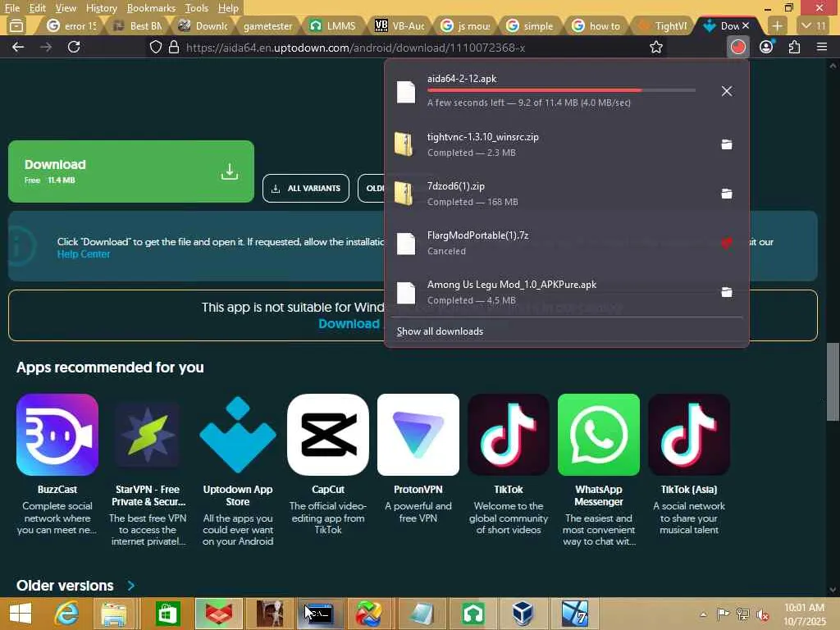
Task: Switch to the 'js mouse' Google tab
Action: pos(466,25)
